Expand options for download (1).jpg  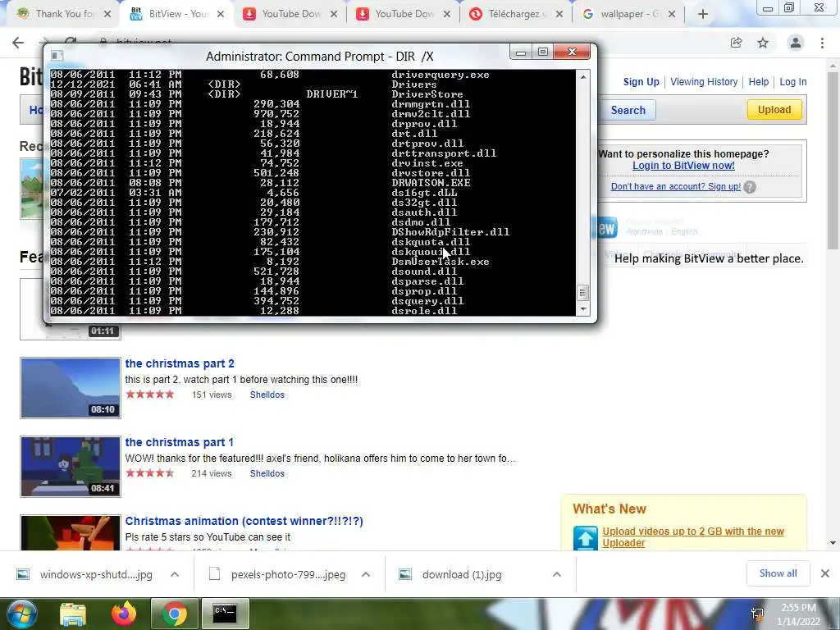click(557, 575)
